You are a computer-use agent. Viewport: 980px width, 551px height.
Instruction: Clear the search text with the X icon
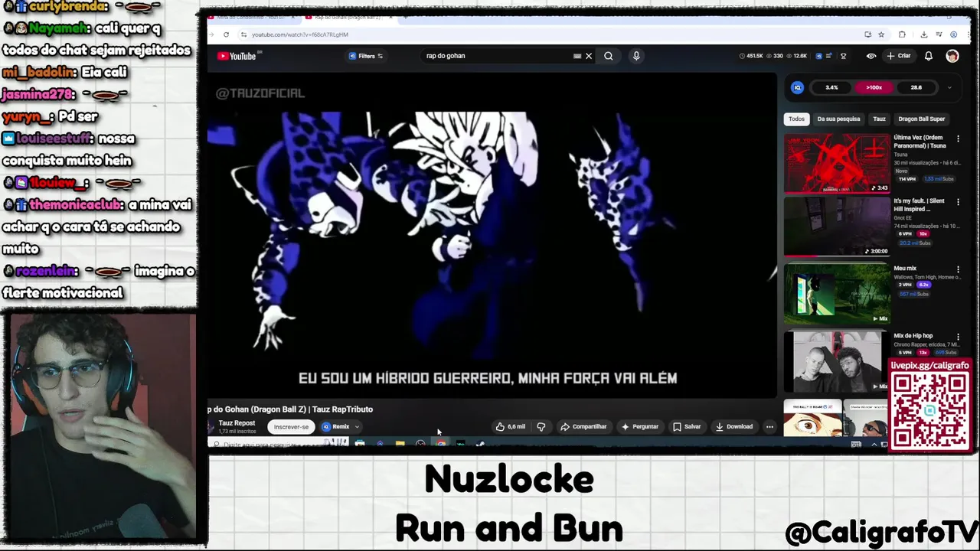(589, 56)
